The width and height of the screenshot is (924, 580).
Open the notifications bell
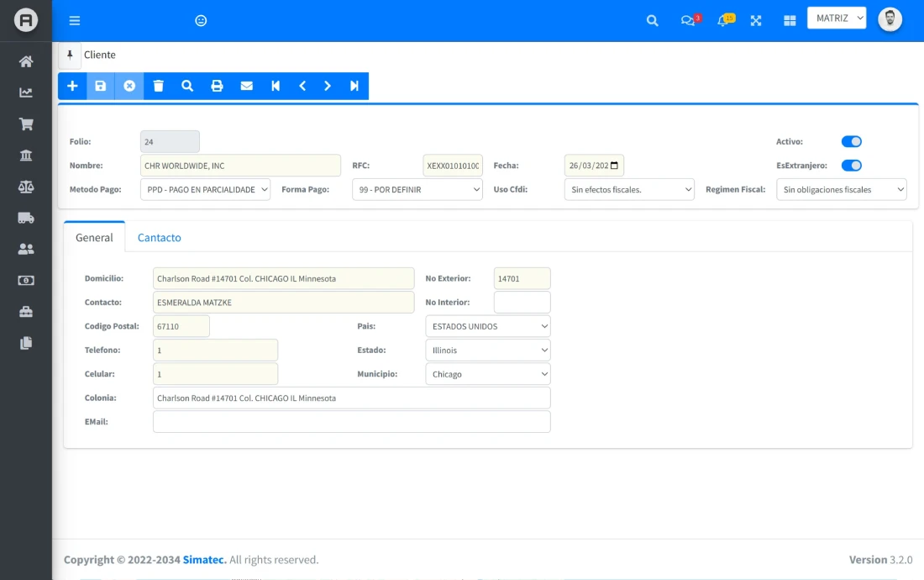[x=723, y=21]
